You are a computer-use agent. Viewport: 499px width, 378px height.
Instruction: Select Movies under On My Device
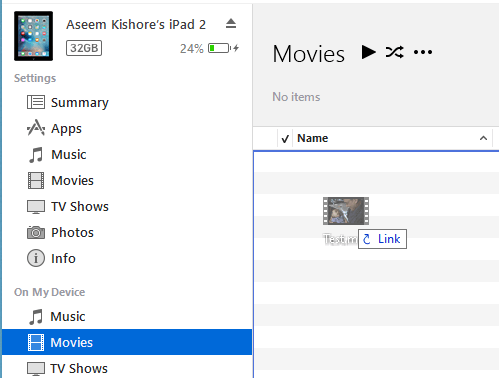tap(127, 342)
